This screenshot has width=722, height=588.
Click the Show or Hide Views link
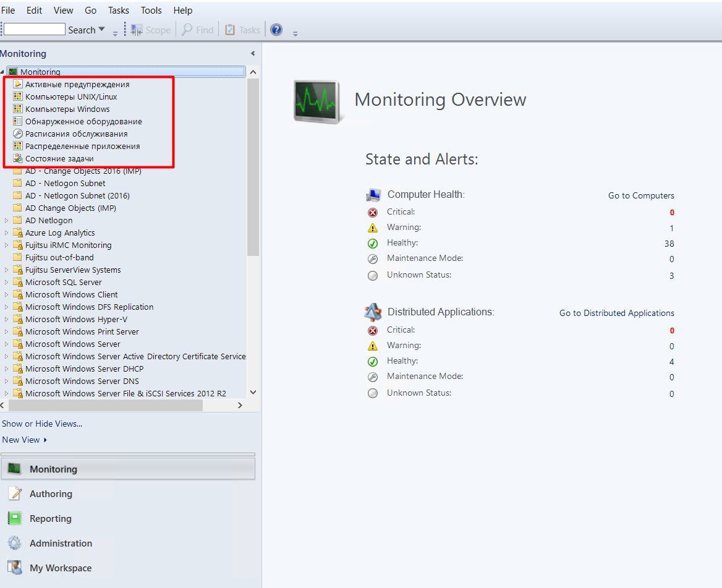pyautogui.click(x=42, y=424)
